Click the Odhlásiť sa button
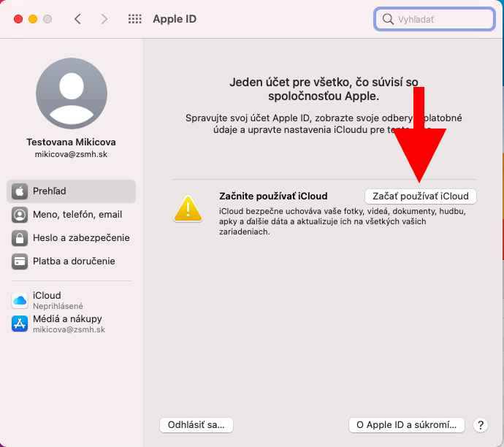 (x=196, y=424)
